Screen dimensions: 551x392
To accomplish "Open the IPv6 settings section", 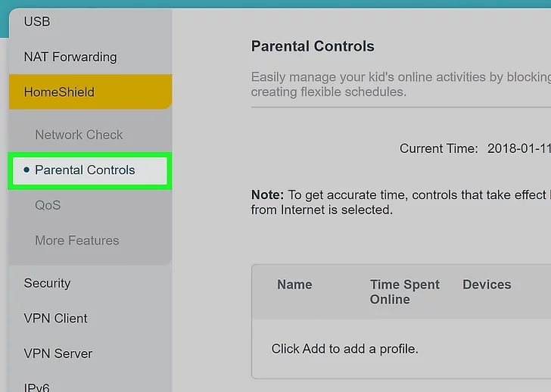I will tap(36, 387).
